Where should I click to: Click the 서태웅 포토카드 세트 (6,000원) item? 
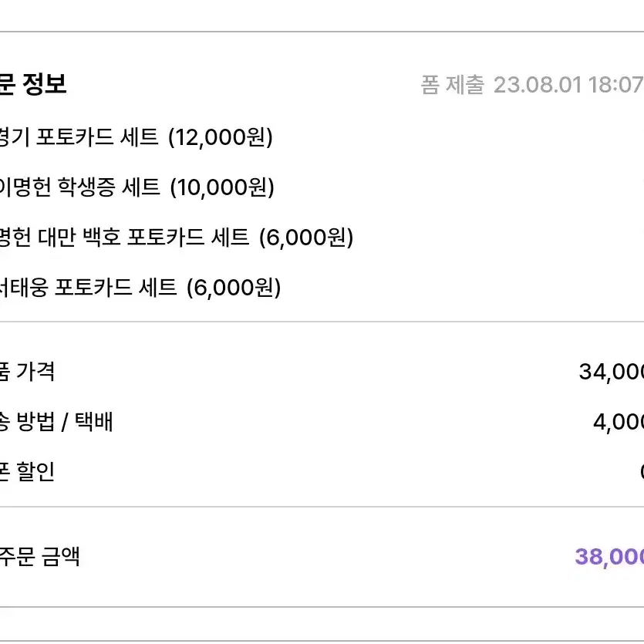(x=140, y=287)
